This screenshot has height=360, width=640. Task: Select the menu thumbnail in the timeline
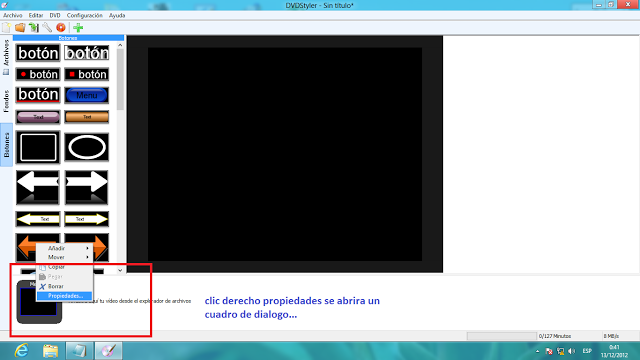[39, 302]
